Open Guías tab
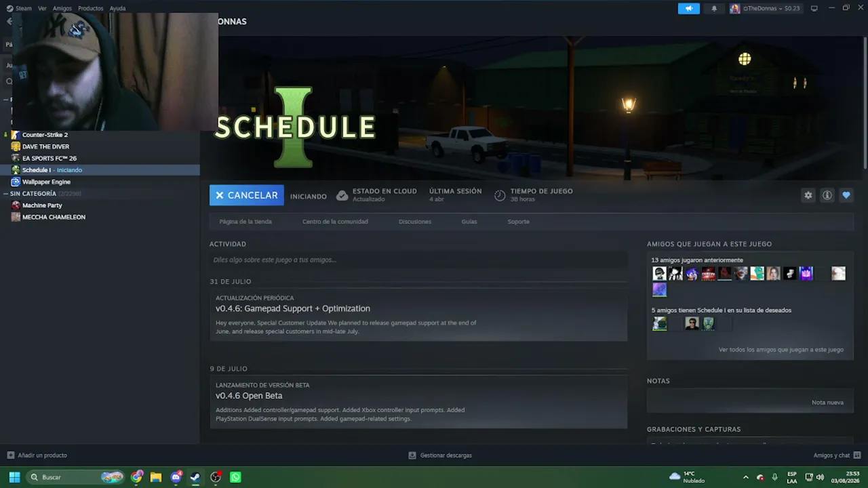Image resolution: width=868 pixels, height=488 pixels. click(469, 222)
